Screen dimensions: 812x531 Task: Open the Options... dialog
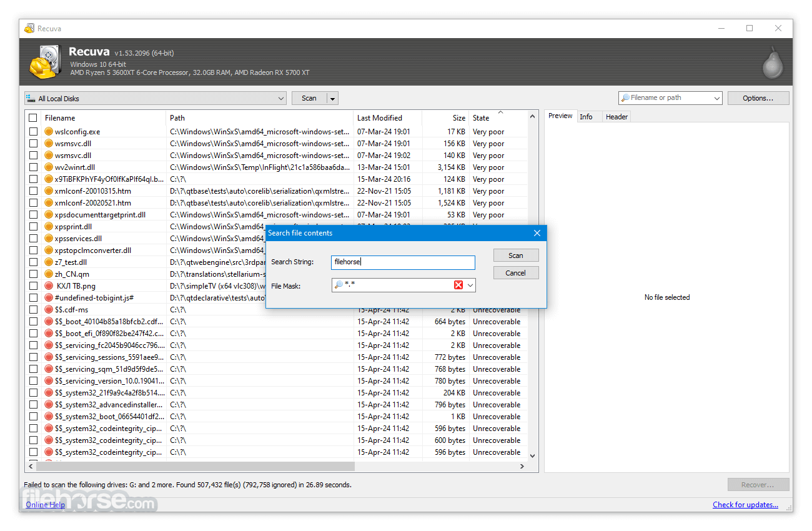[758, 98]
